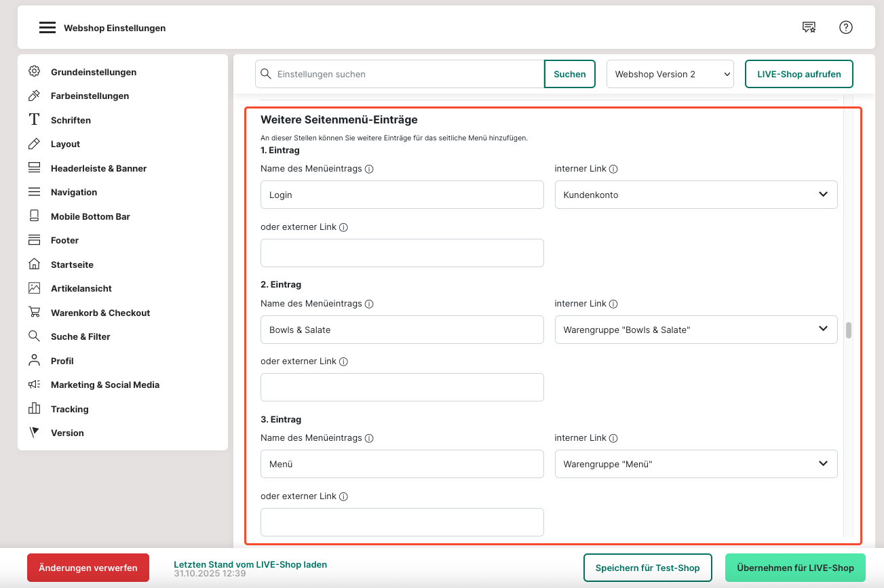Open the help question mark icon

pos(845,27)
